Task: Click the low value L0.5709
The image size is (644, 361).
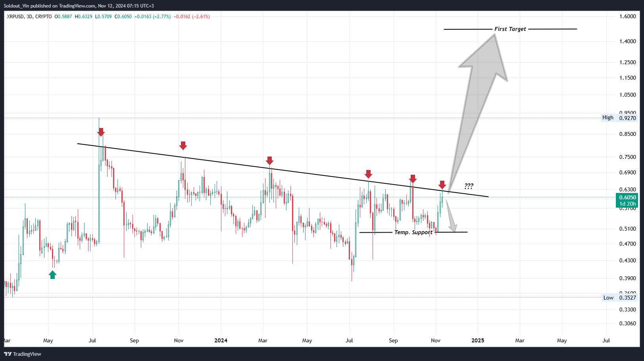Action: tap(104, 17)
